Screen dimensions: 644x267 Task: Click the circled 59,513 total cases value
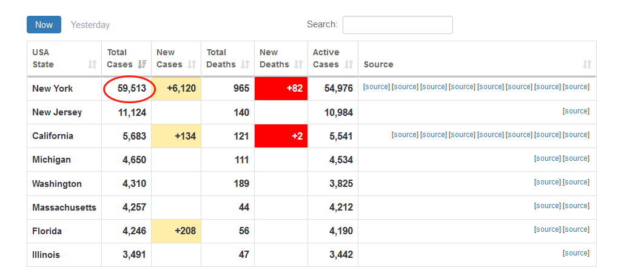pyautogui.click(x=129, y=89)
